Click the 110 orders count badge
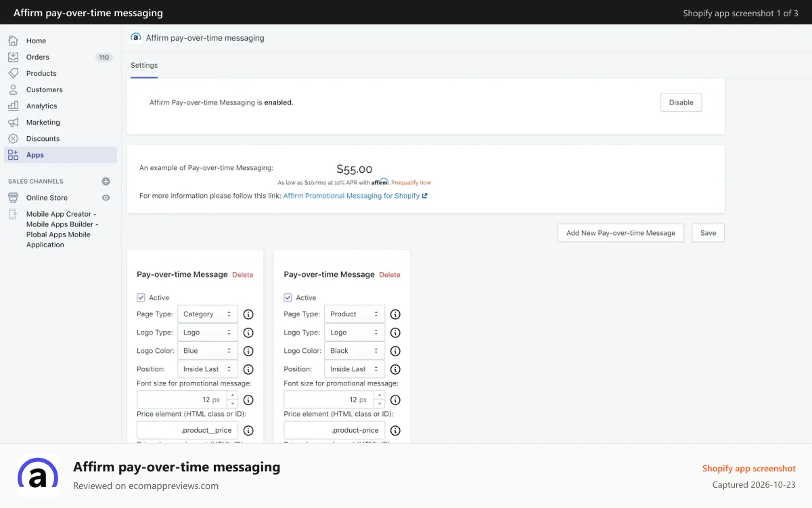This screenshot has height=508, width=812. [x=104, y=58]
